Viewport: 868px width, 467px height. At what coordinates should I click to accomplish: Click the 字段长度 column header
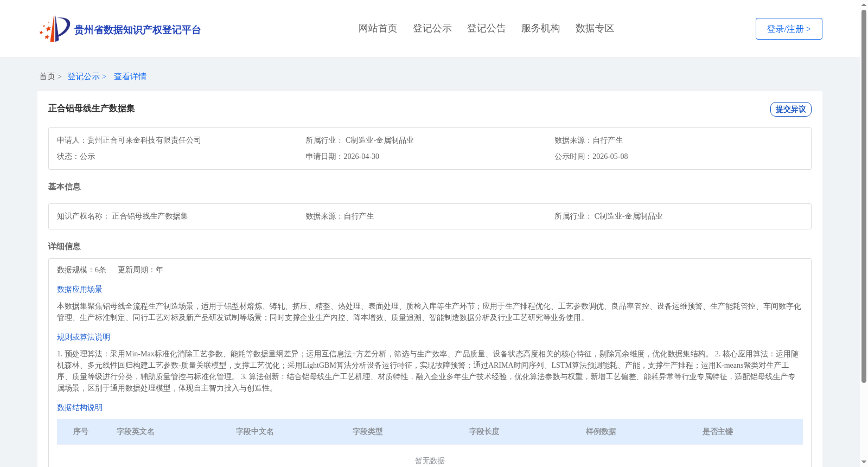click(x=484, y=432)
